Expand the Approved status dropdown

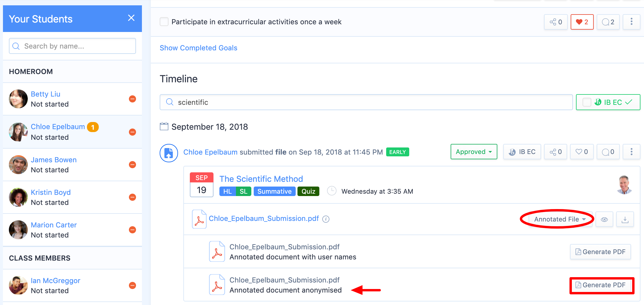(474, 152)
